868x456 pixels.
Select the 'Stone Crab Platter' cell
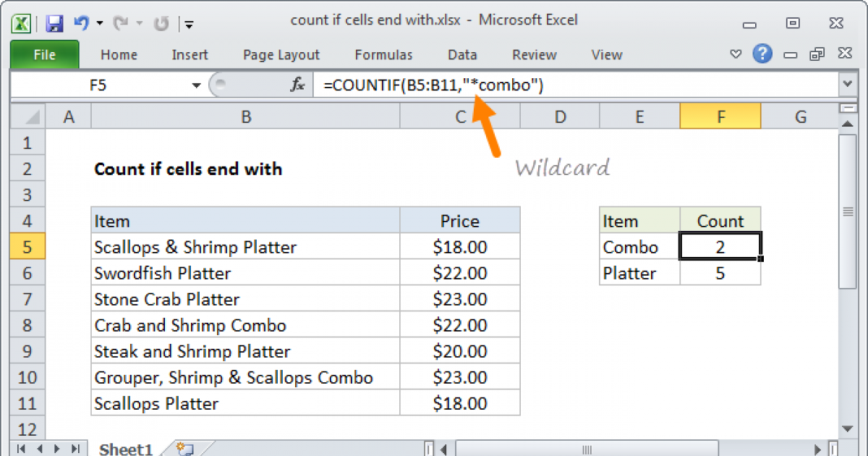[x=246, y=299]
